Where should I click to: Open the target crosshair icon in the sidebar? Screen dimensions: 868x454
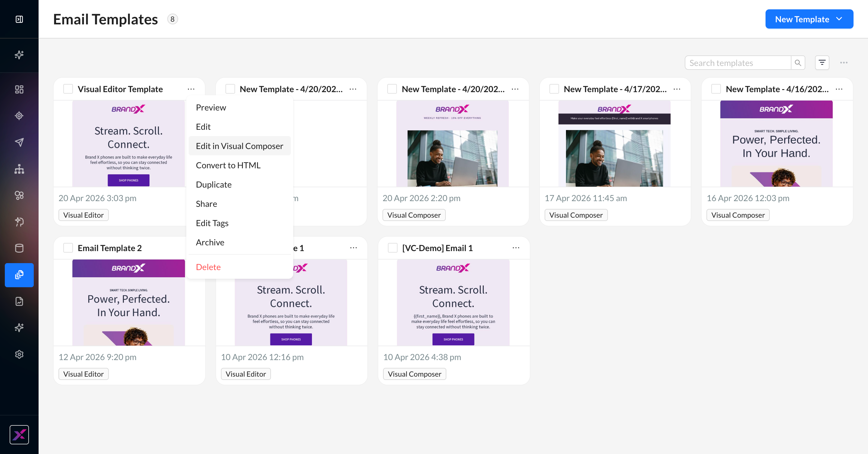click(x=19, y=116)
